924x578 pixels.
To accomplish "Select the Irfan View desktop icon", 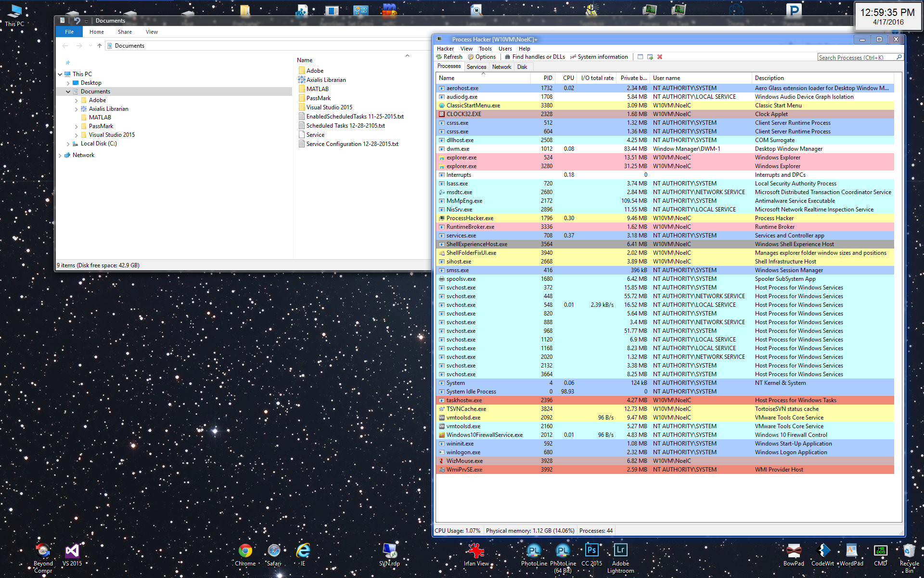I will [x=476, y=555].
